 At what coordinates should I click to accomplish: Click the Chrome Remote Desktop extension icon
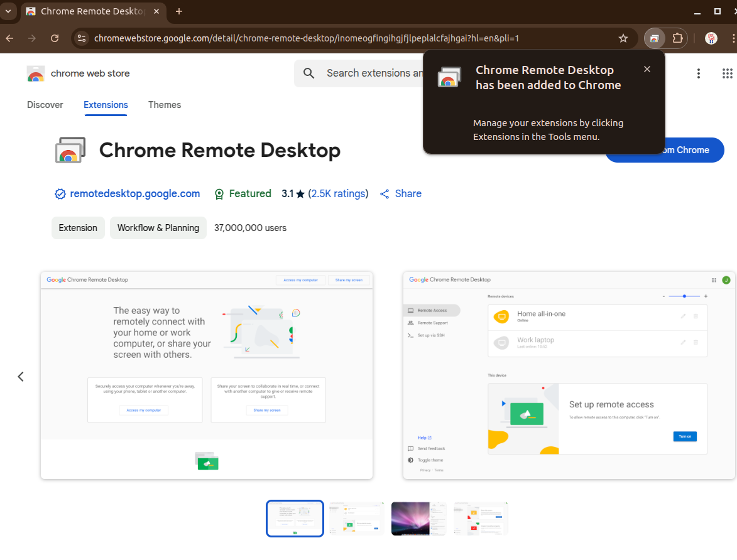(70, 150)
